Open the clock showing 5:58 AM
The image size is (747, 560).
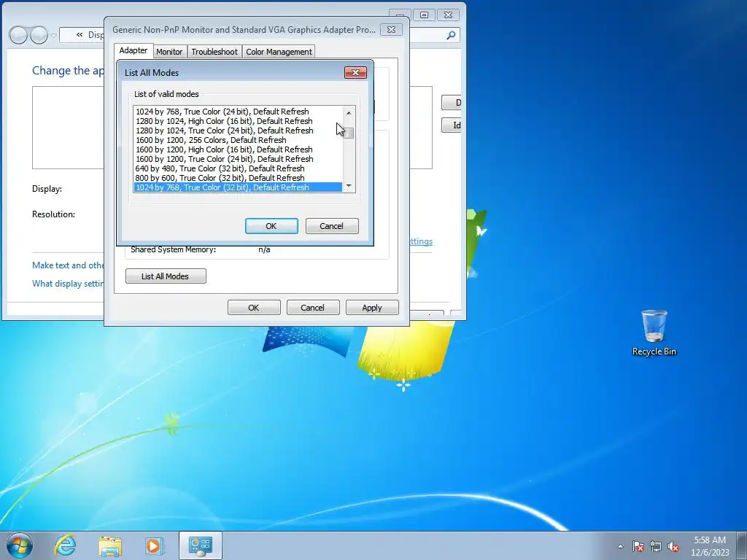(710, 546)
